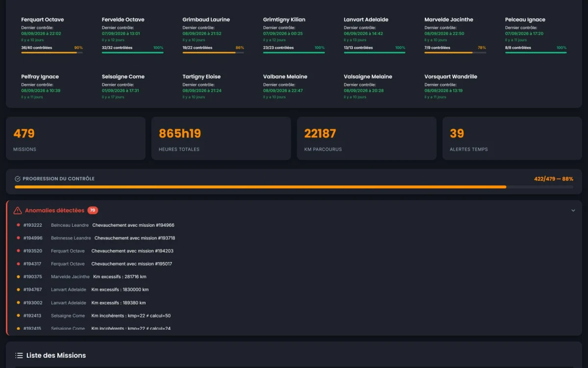Screen dimensions: 588x368
Task: Click the 479 Missions stat value
Action: pyautogui.click(x=24, y=133)
